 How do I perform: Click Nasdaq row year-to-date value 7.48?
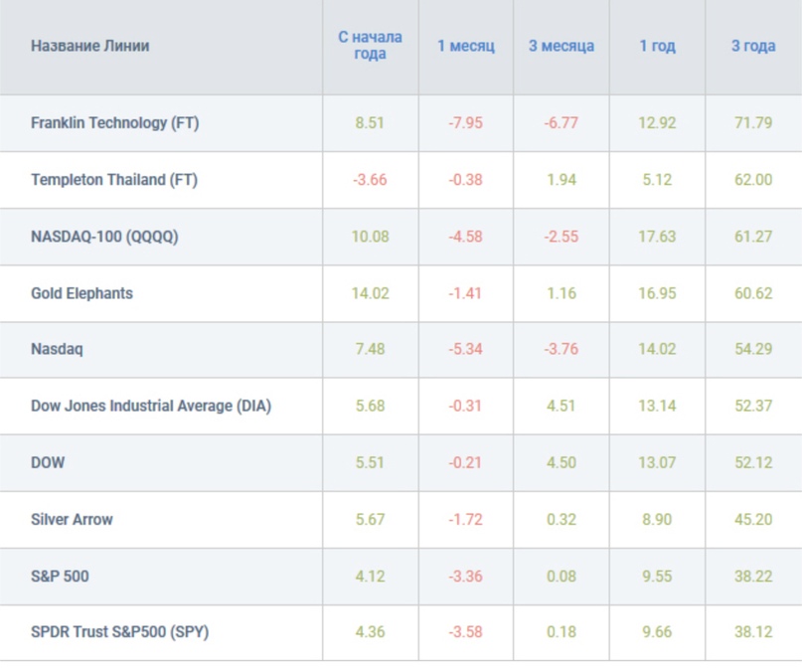[370, 349]
